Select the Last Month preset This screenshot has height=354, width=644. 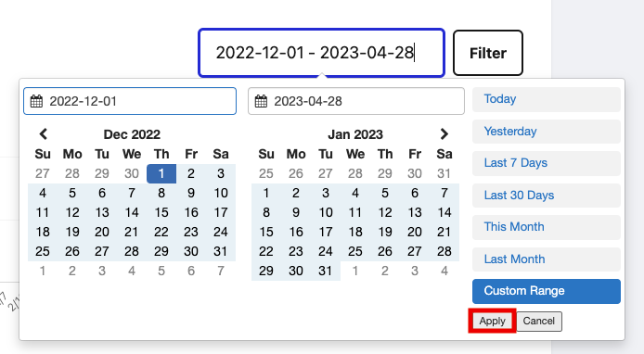[547, 259]
